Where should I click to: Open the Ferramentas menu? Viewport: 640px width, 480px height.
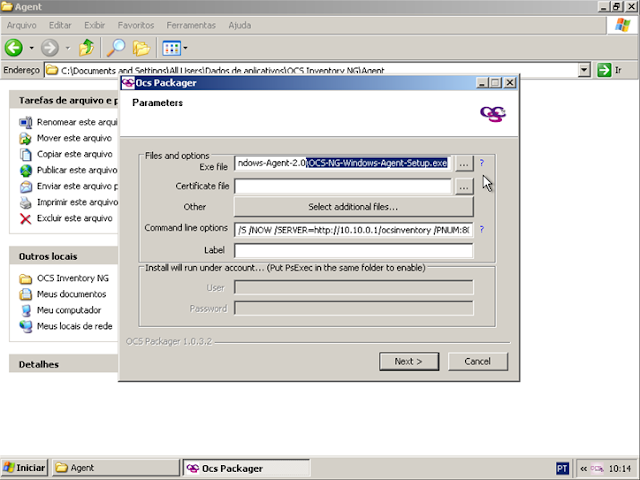(x=191, y=25)
